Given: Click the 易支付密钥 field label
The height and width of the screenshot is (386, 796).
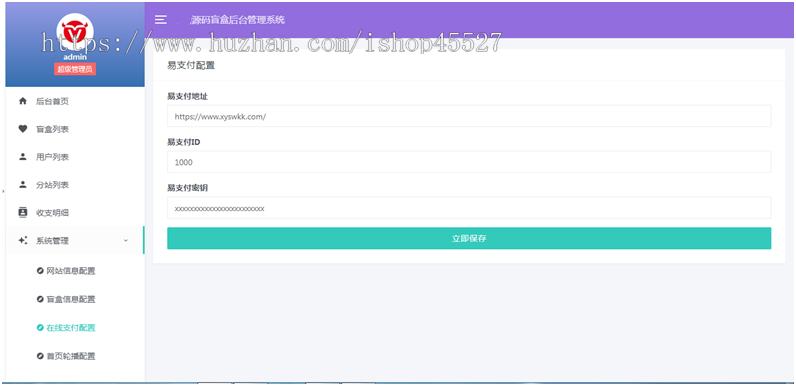Looking at the screenshot, I should [x=187, y=188].
